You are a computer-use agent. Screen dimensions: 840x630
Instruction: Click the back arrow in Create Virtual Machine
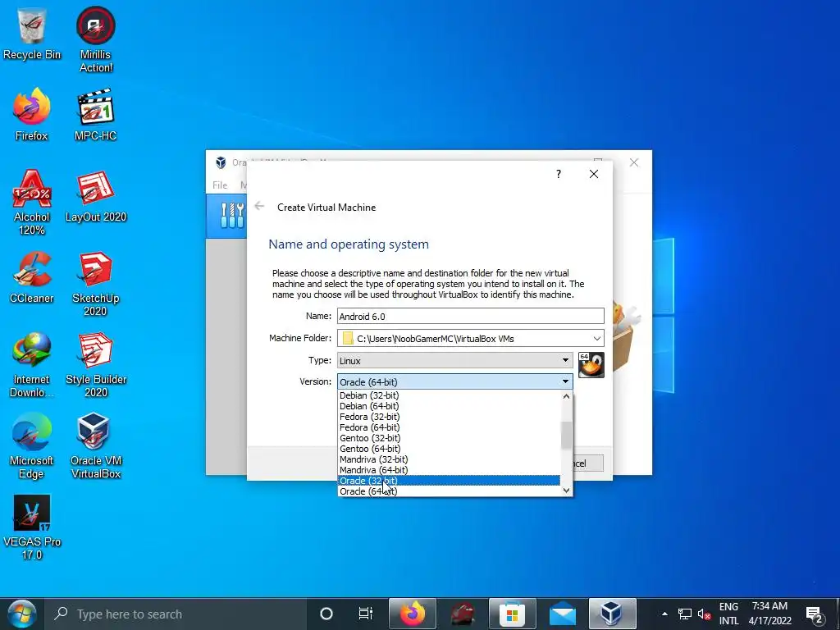259,206
